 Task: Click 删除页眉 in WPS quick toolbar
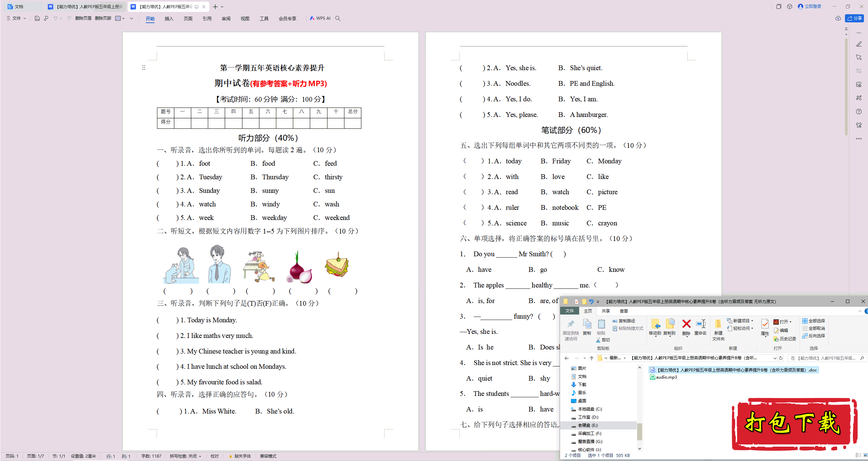click(x=83, y=18)
